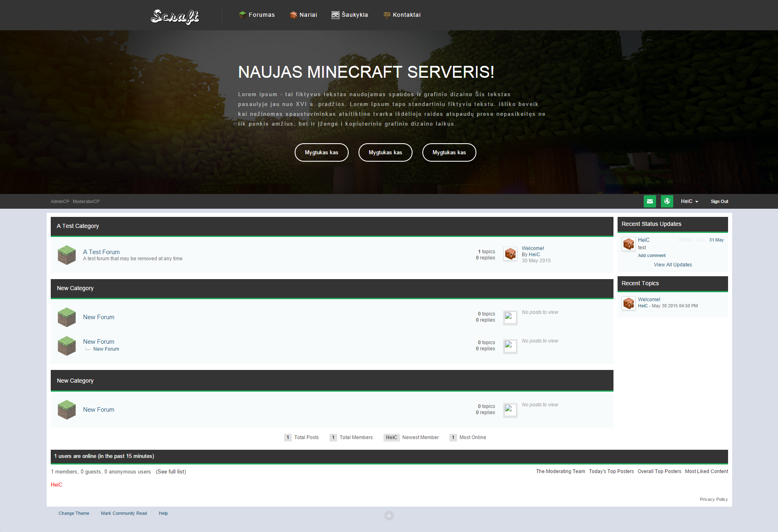Open the Forumas menu item

click(257, 15)
